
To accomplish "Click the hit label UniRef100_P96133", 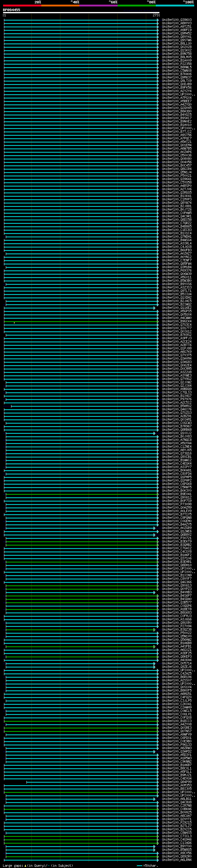I will click(x=177, y=745).
